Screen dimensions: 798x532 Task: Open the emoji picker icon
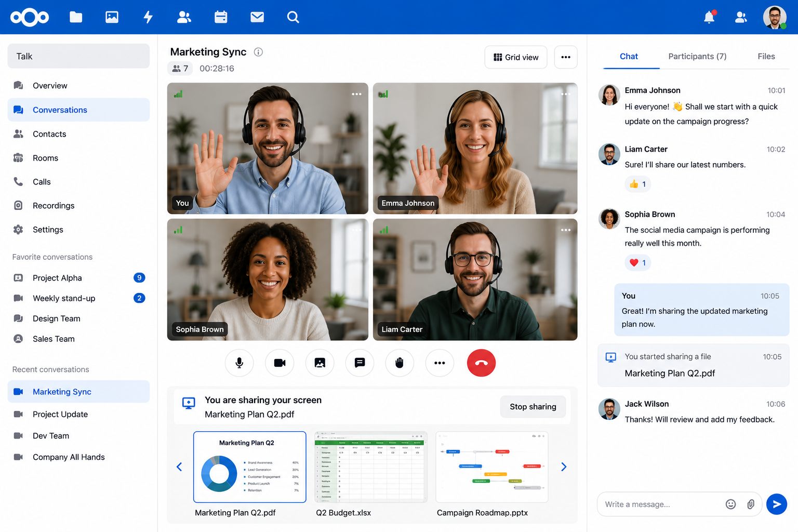[x=730, y=504]
